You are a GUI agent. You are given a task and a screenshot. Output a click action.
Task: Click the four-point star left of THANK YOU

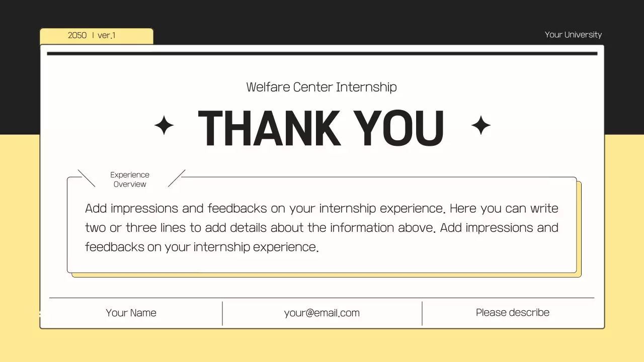164,125
